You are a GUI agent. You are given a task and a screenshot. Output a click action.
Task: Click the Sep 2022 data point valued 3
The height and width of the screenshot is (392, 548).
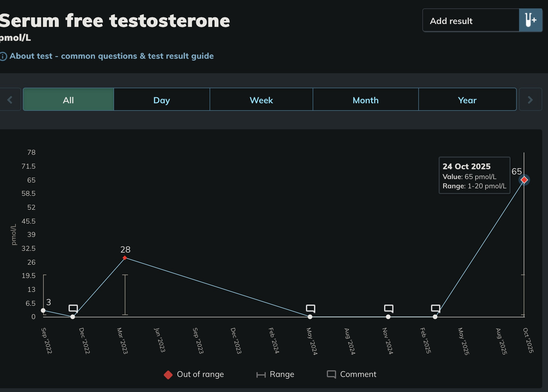tap(43, 310)
